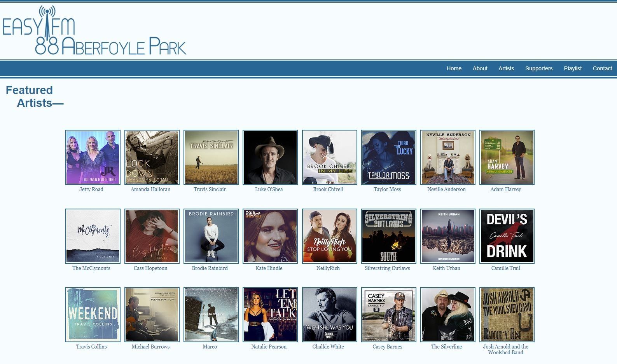The height and width of the screenshot is (364, 617).
Task: Select Keith Urban album cover
Action: point(448,236)
